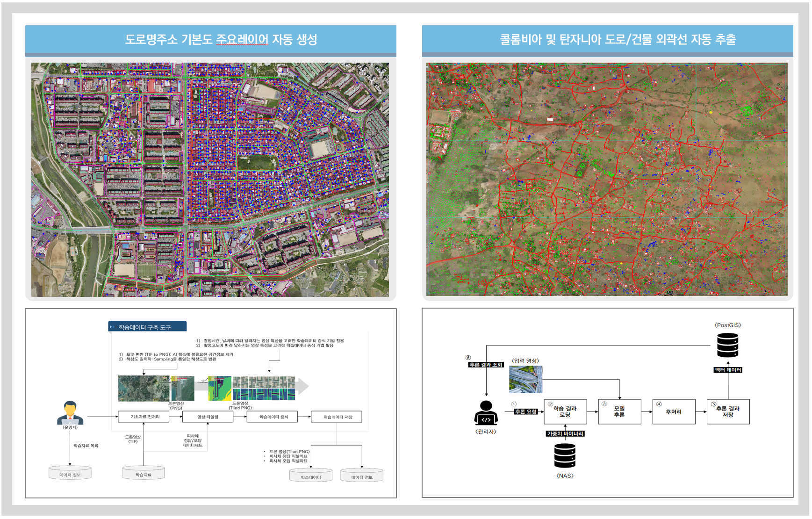Screen dimensions: 812x519
Task: Click the 학습데이터 storage cylinder
Action: [x=311, y=475]
